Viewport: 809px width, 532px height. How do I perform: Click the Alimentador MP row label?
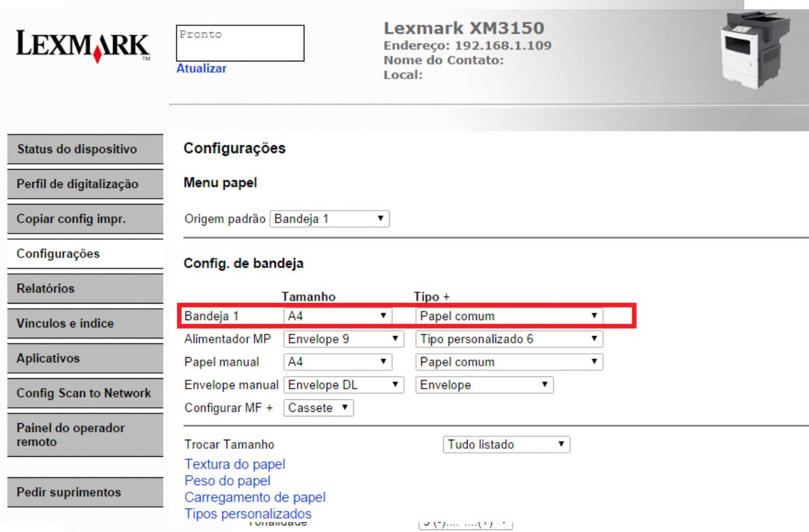(x=227, y=339)
